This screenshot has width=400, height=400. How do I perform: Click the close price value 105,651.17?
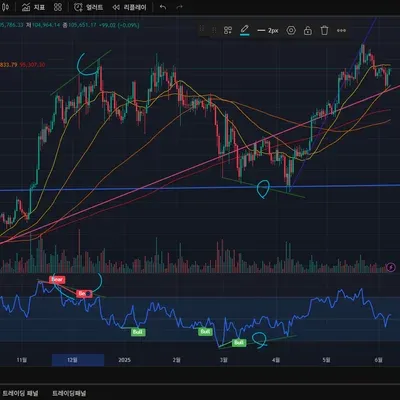(82, 25)
